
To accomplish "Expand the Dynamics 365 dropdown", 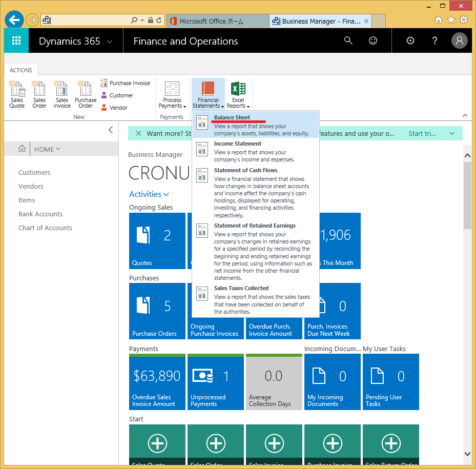I will tap(110, 42).
